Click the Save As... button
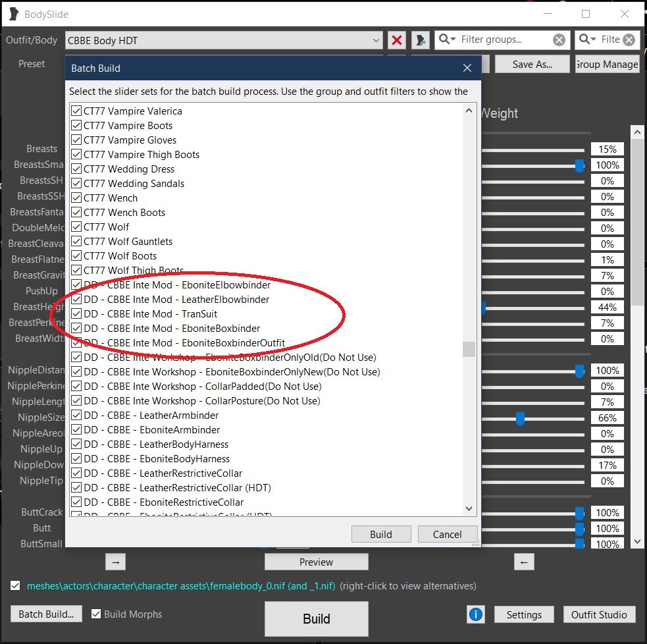The image size is (647, 644). click(x=532, y=65)
